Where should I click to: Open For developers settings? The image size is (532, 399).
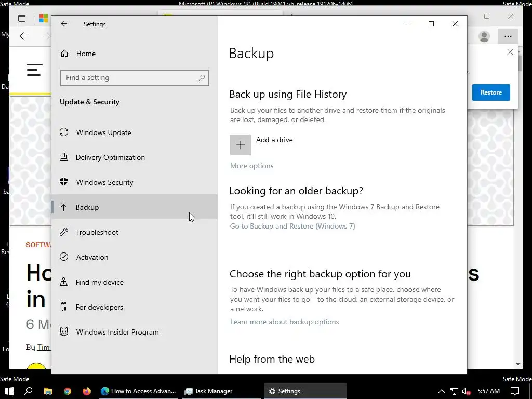tap(135, 307)
